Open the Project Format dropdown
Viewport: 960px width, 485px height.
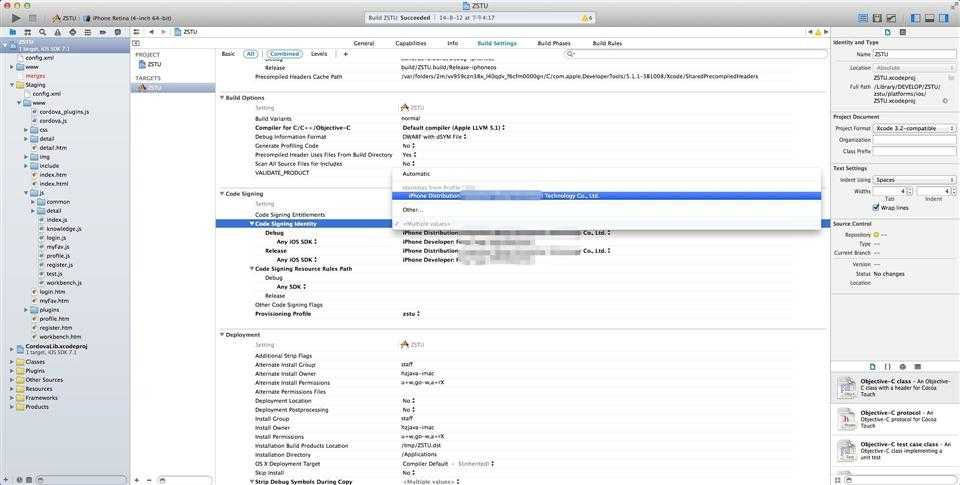point(914,128)
